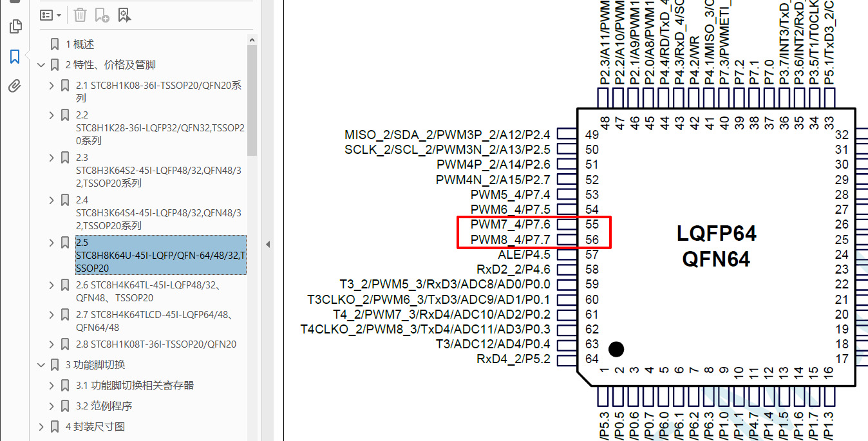
Task: Click the bookmark icon beside 2 特性、价格及管脚
Action: 55,65
